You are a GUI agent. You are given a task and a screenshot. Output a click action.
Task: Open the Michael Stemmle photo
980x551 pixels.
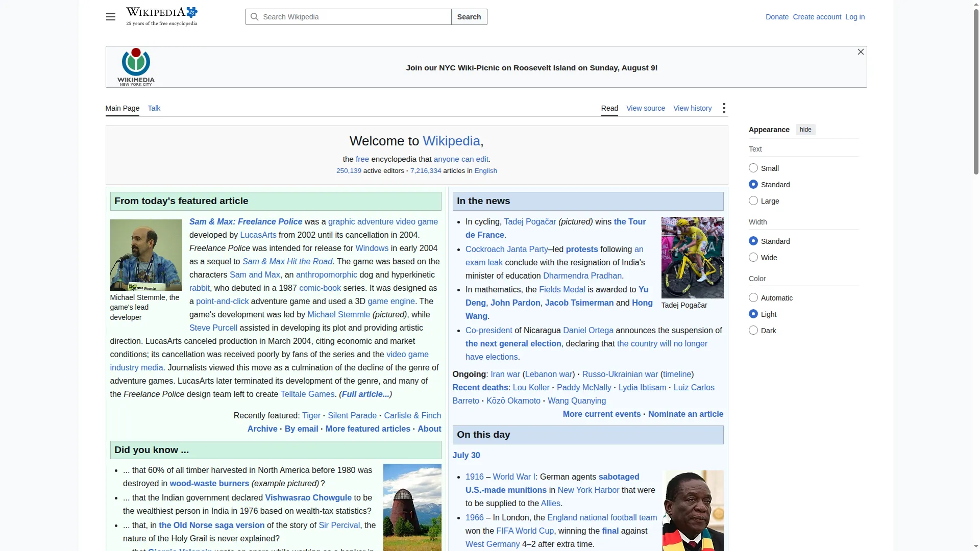tap(146, 255)
